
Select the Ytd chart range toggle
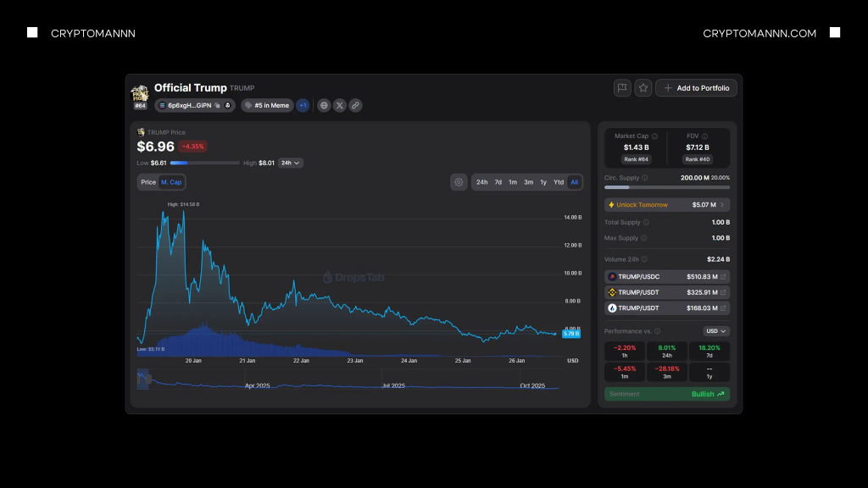coord(559,181)
